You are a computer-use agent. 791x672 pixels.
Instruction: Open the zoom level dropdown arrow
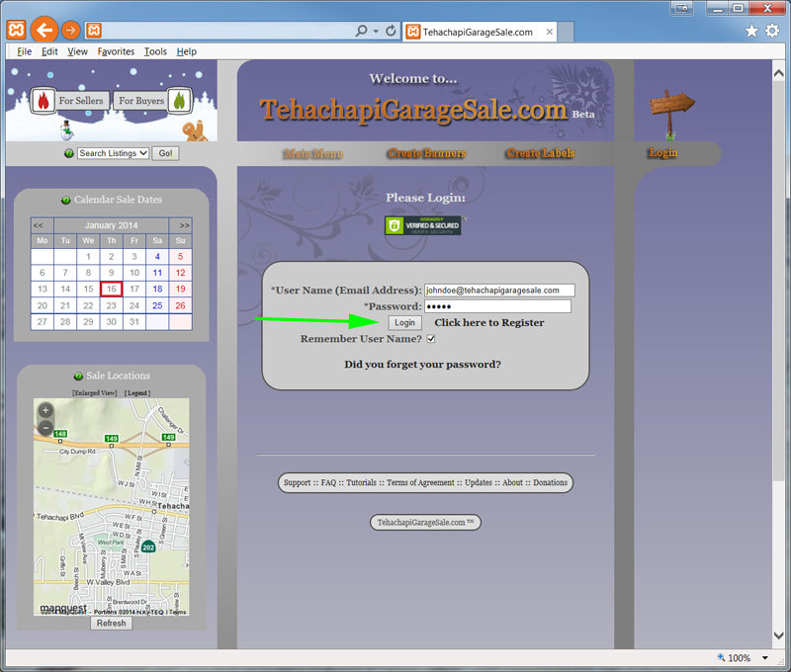pyautogui.click(x=764, y=658)
